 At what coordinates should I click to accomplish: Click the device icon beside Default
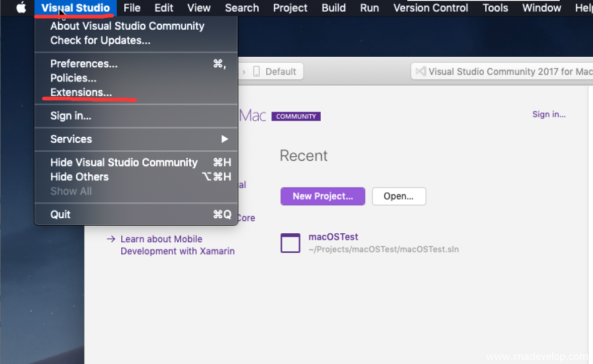[x=256, y=71]
